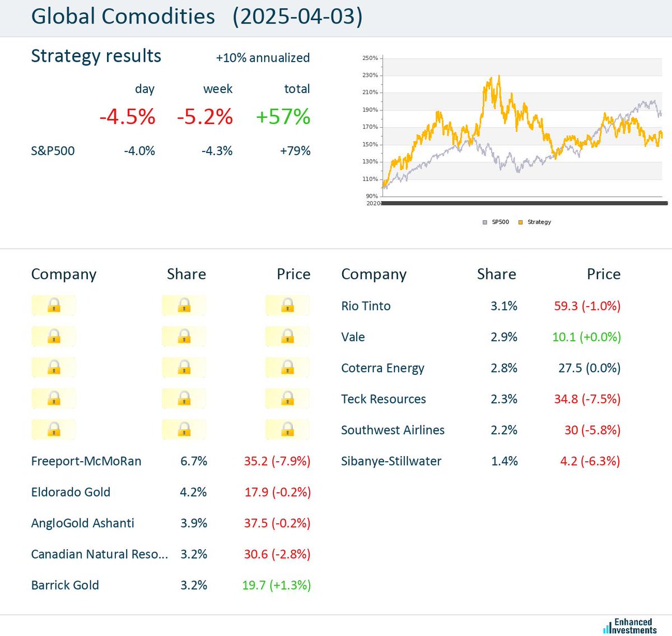Click the Global Comodities title
672x636 pixels.
pyautogui.click(x=123, y=16)
